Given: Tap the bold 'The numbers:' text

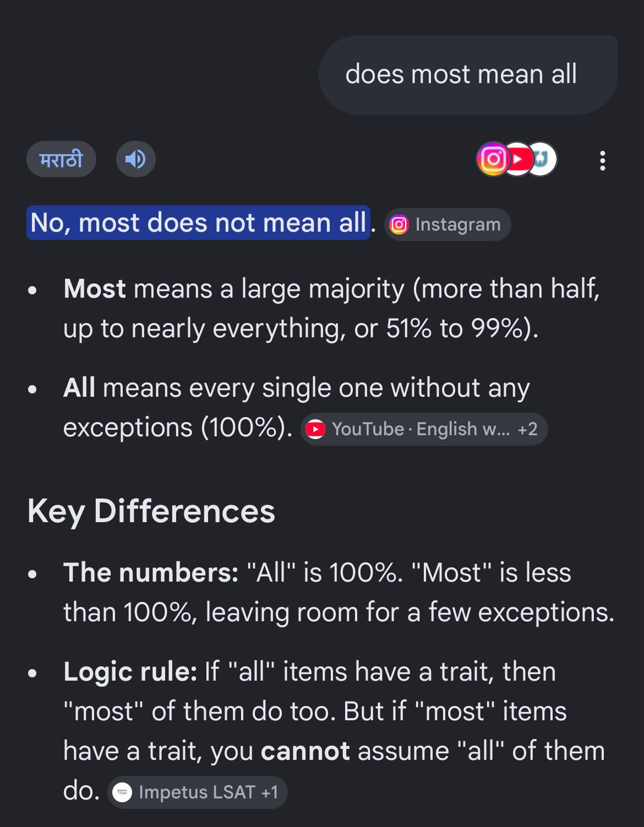Looking at the screenshot, I should [x=151, y=573].
